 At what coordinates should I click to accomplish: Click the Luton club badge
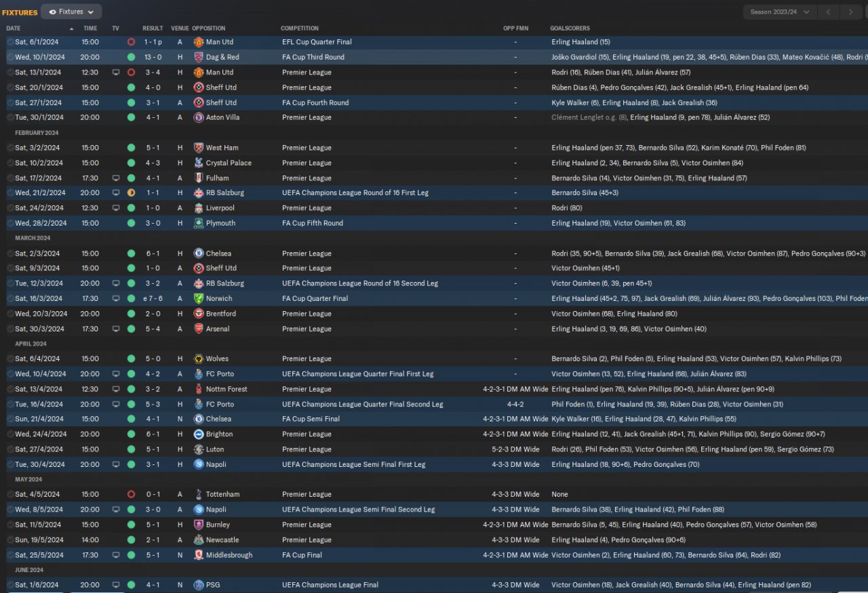click(x=199, y=449)
